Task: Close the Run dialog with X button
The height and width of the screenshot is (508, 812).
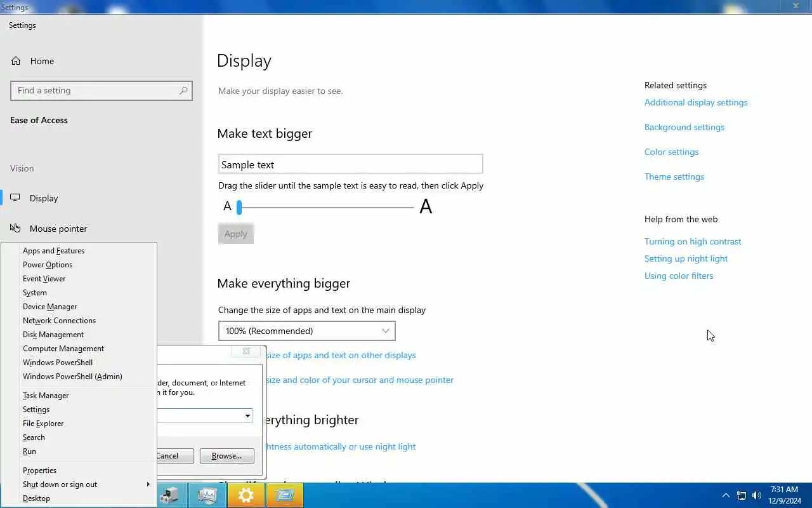Action: tap(246, 351)
